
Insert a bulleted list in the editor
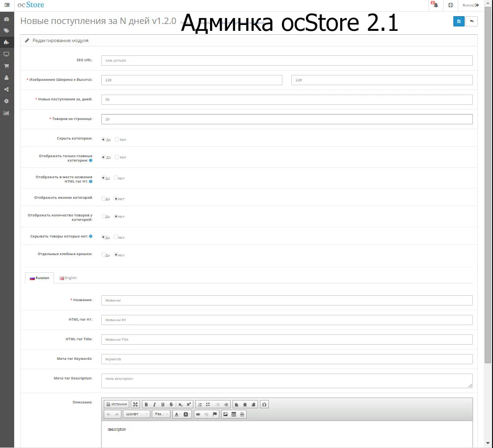pyautogui.click(x=208, y=404)
